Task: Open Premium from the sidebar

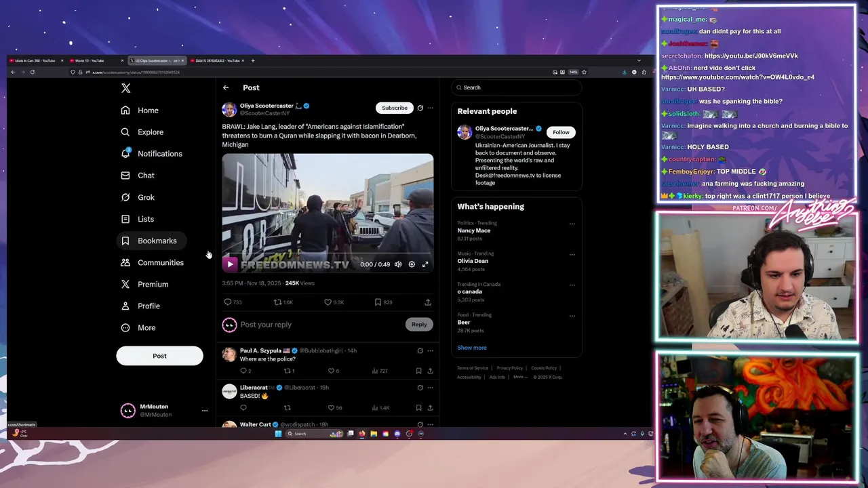Action: pyautogui.click(x=144, y=284)
